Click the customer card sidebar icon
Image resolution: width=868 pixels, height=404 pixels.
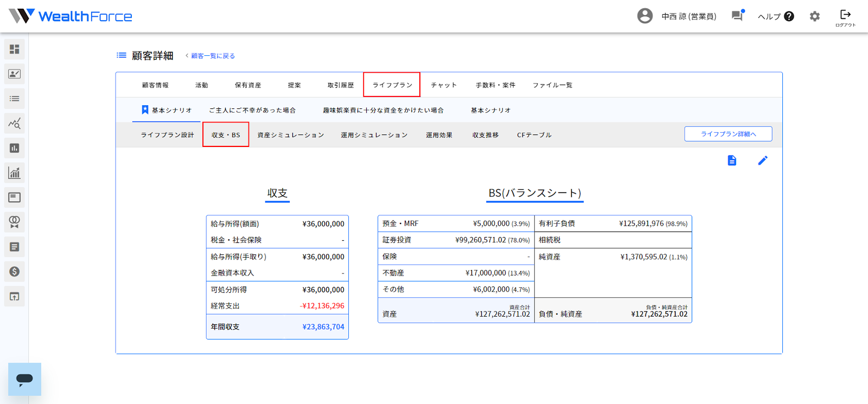[15, 74]
